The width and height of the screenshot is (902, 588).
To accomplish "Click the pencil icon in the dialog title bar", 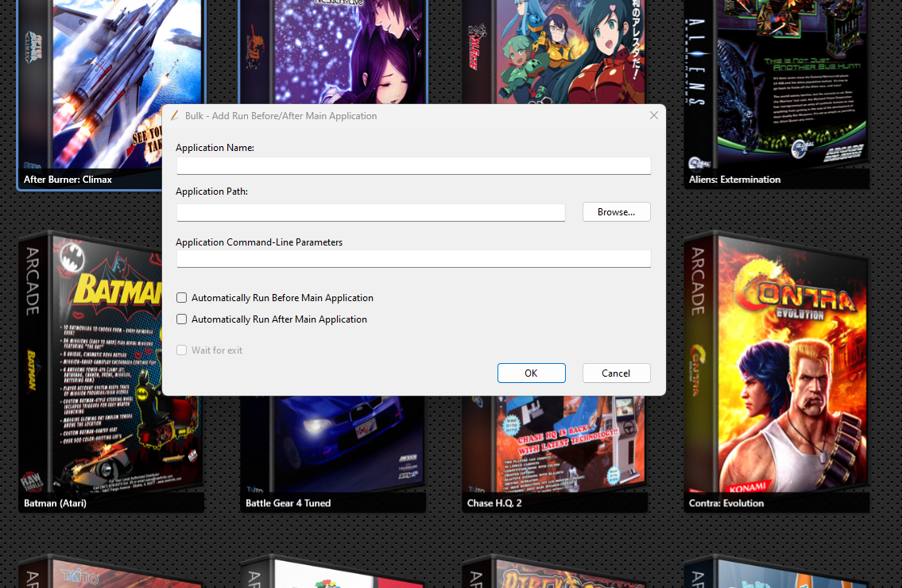I will point(174,116).
